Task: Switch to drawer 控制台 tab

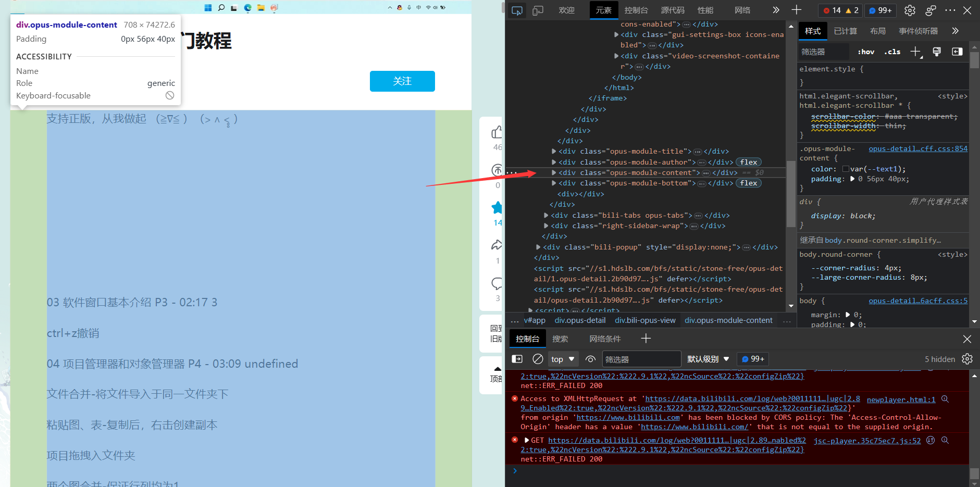Action: 527,339
